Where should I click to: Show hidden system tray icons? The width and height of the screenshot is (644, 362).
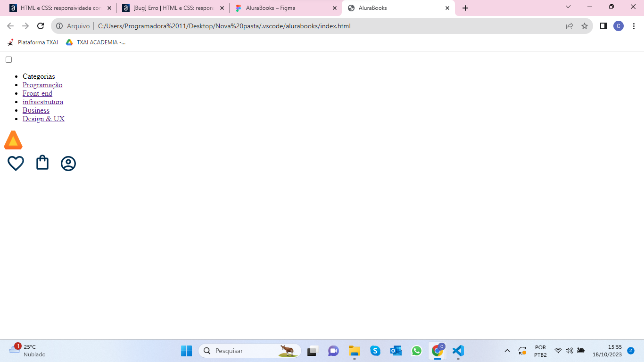click(507, 351)
